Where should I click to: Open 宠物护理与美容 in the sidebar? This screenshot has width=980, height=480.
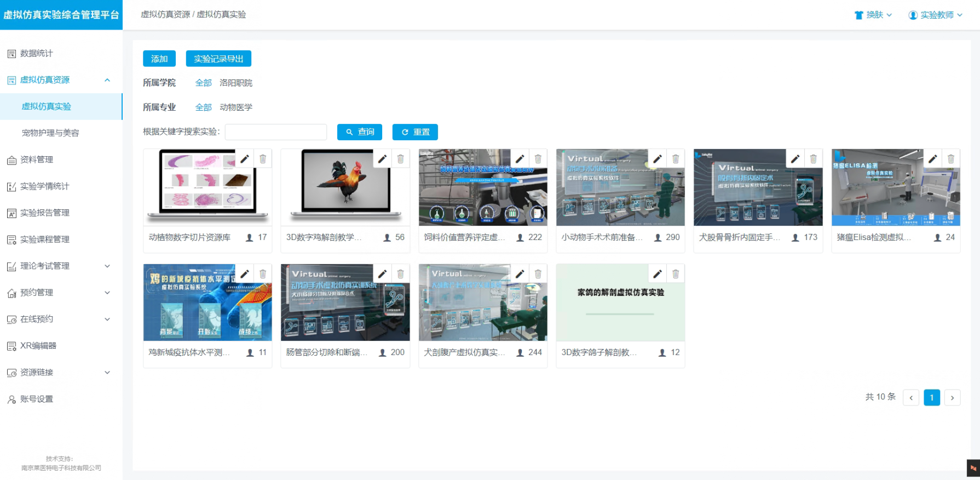50,133
